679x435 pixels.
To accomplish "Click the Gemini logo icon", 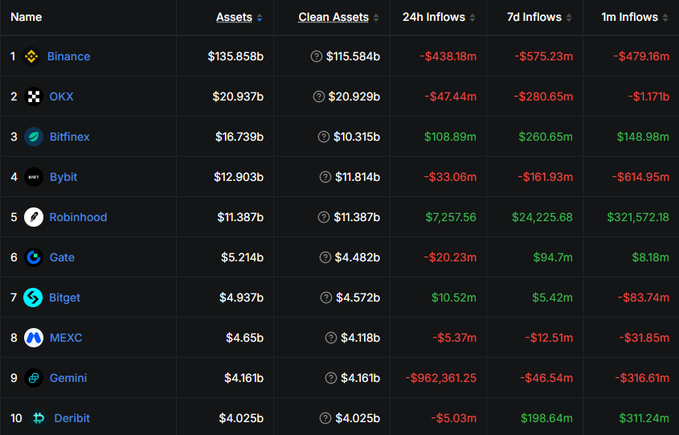I will tap(33, 378).
